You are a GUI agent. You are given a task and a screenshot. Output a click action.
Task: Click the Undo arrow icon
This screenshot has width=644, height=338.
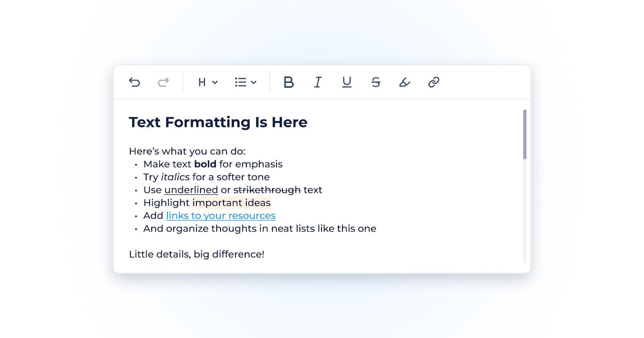pyautogui.click(x=134, y=82)
